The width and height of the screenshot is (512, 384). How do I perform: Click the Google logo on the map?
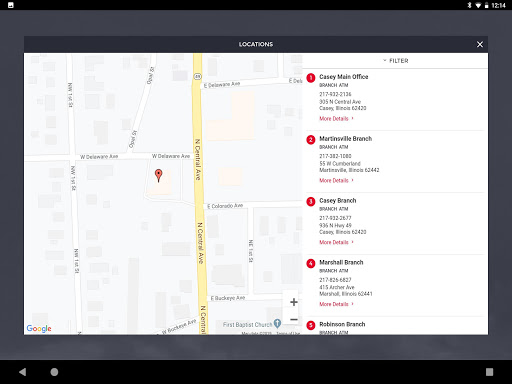click(39, 329)
